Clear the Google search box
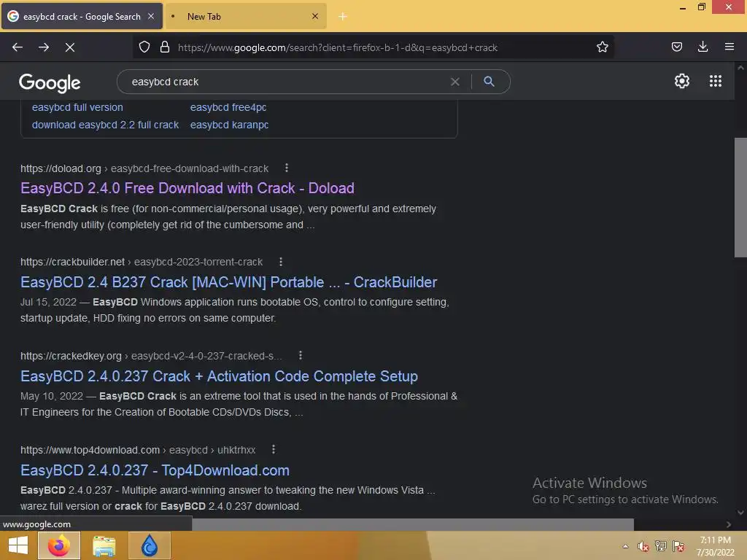The width and height of the screenshot is (747, 560). 455,82
